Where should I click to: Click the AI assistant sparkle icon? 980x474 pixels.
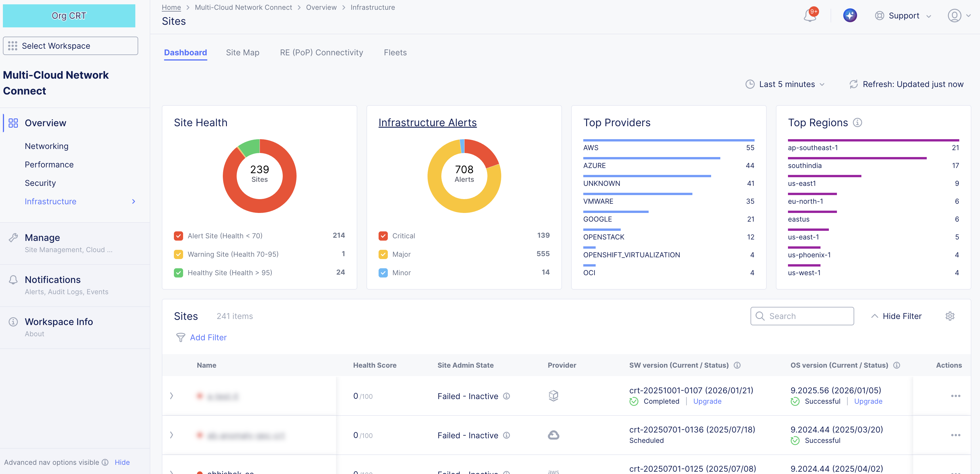pos(850,15)
